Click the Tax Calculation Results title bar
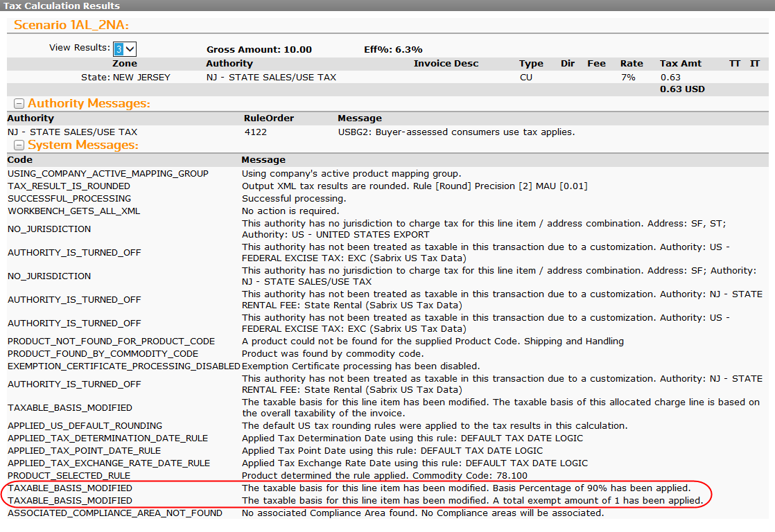Viewport: 775px width, 532px height. [x=62, y=6]
